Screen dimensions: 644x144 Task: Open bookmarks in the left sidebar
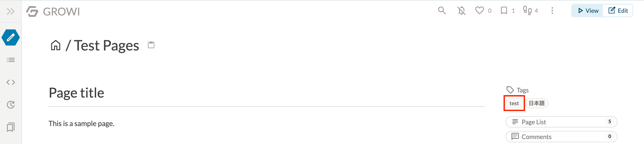pos(11,127)
